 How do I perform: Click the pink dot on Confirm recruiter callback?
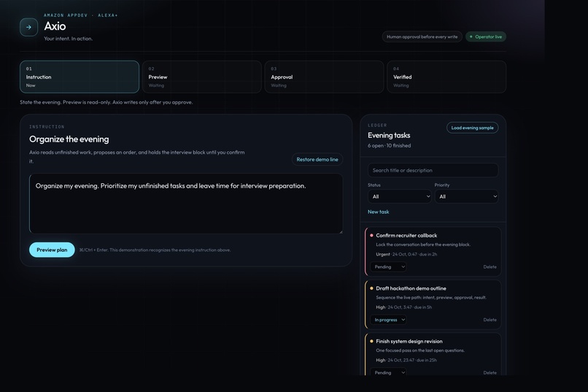click(x=371, y=236)
